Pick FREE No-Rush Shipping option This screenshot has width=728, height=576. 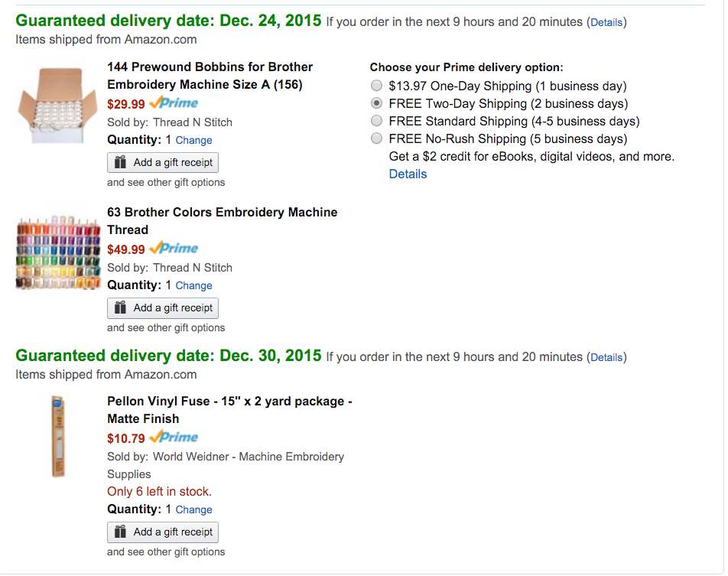(x=376, y=138)
